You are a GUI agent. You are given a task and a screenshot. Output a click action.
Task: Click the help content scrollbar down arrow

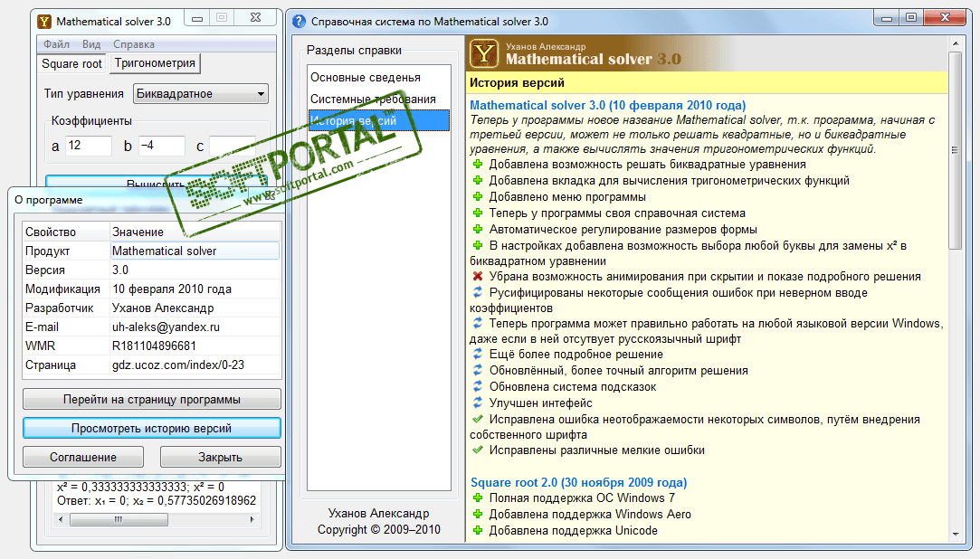click(x=955, y=534)
